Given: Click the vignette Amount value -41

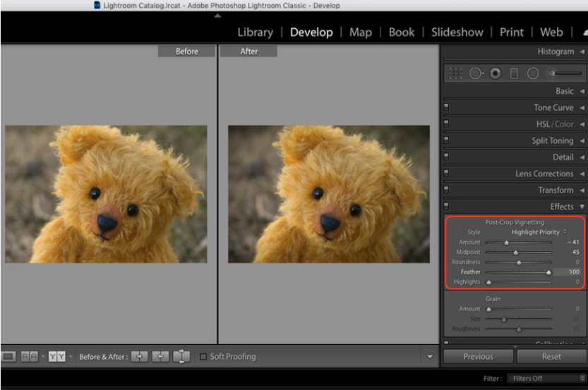Looking at the screenshot, I should click(x=573, y=243).
